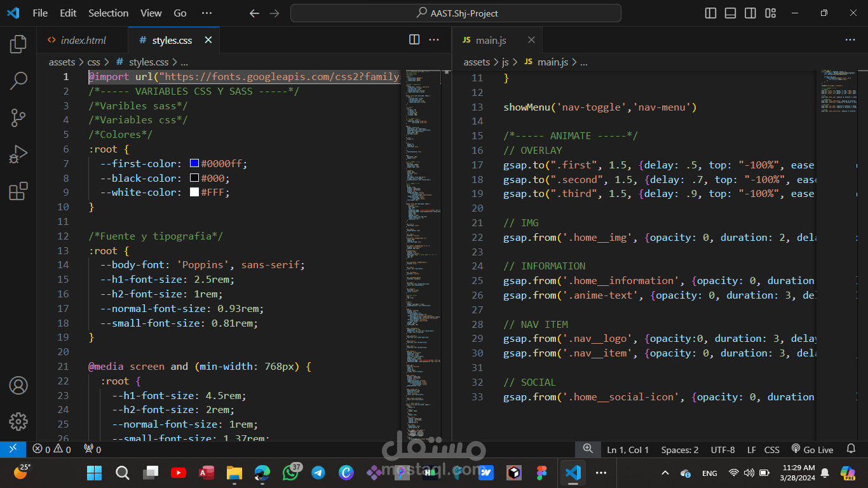Click Ln 1, Col 1 cursor position
This screenshot has width=868, height=488.
point(628,449)
